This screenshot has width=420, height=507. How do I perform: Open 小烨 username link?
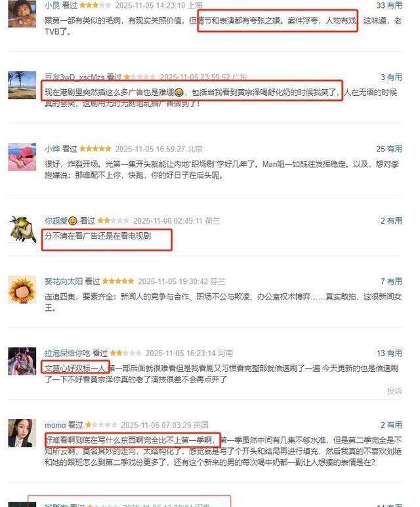coord(52,149)
